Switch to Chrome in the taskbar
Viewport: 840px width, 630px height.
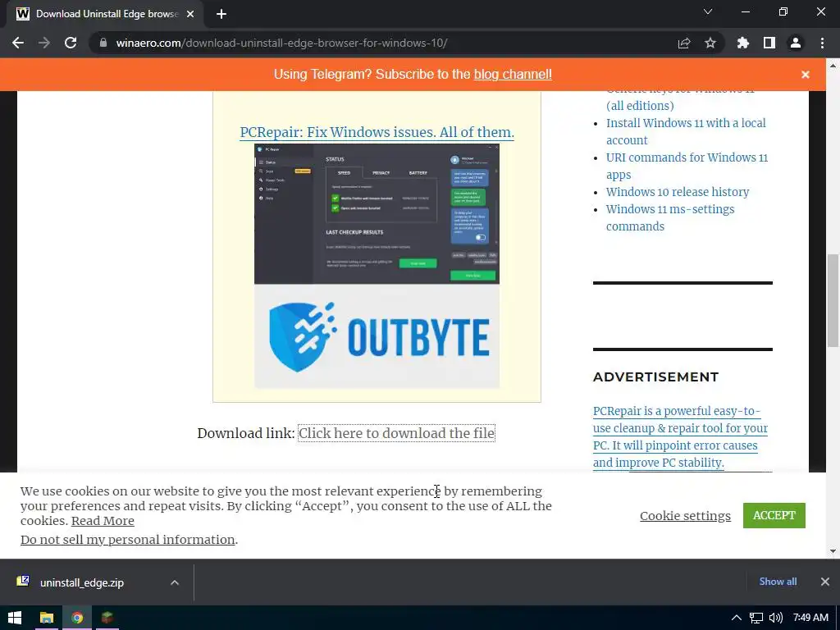coord(77,618)
